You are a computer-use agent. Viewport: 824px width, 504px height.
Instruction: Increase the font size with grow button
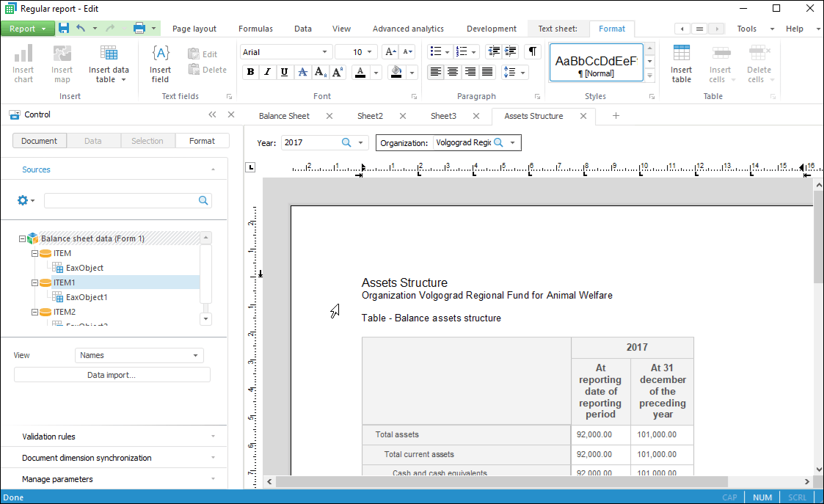click(x=390, y=52)
